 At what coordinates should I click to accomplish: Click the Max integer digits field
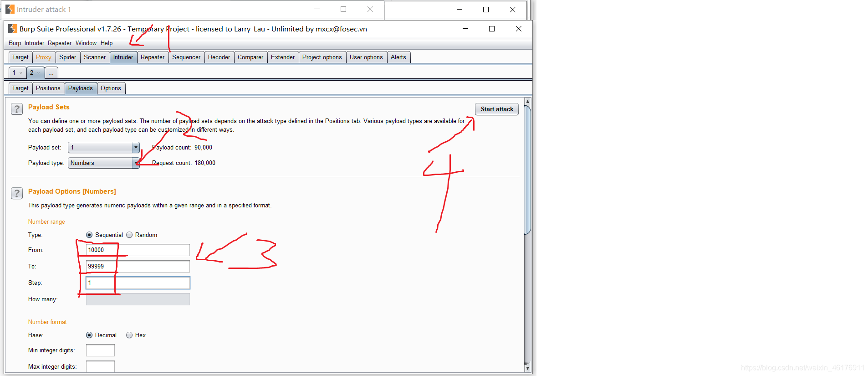(x=100, y=366)
